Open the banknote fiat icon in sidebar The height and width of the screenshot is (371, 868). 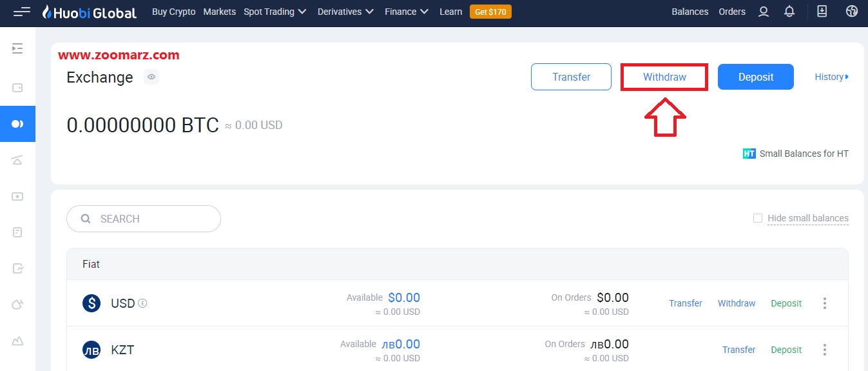[x=17, y=196]
